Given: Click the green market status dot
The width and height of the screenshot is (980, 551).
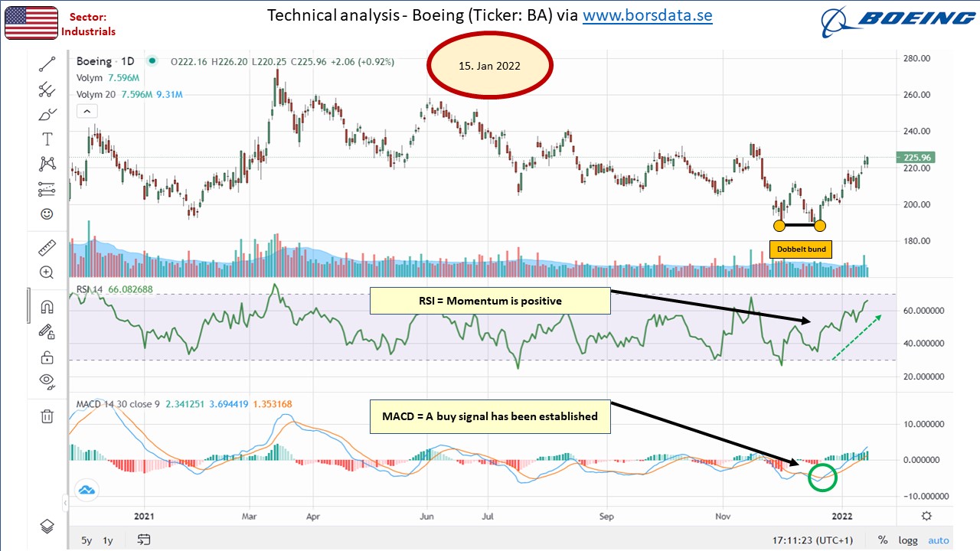Looking at the screenshot, I should tap(153, 61).
